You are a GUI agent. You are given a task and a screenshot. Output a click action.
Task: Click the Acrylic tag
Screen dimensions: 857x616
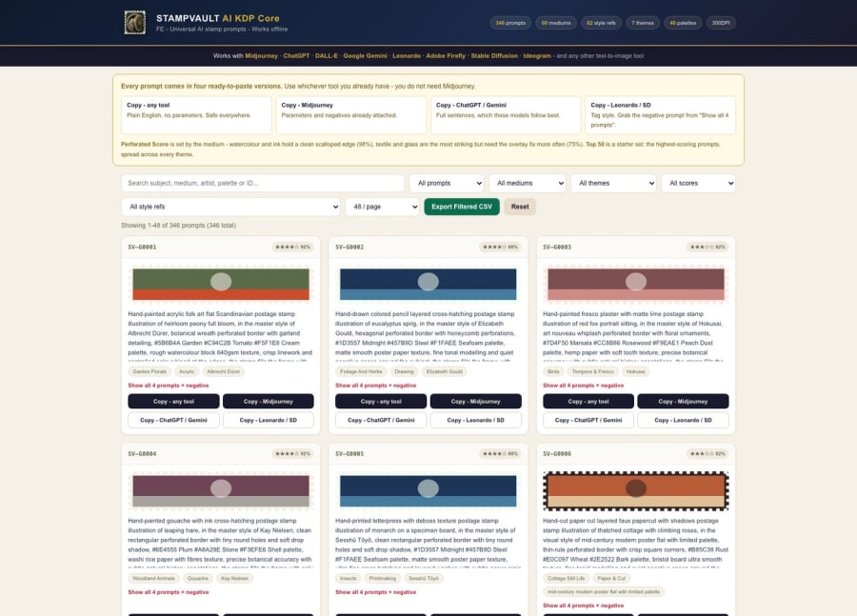187,371
